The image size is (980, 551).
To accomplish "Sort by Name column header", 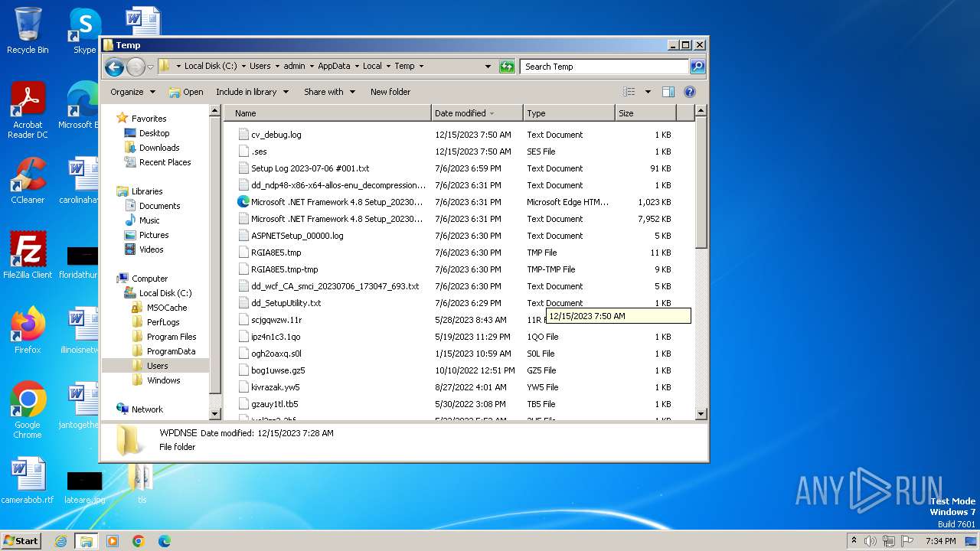I will point(328,113).
